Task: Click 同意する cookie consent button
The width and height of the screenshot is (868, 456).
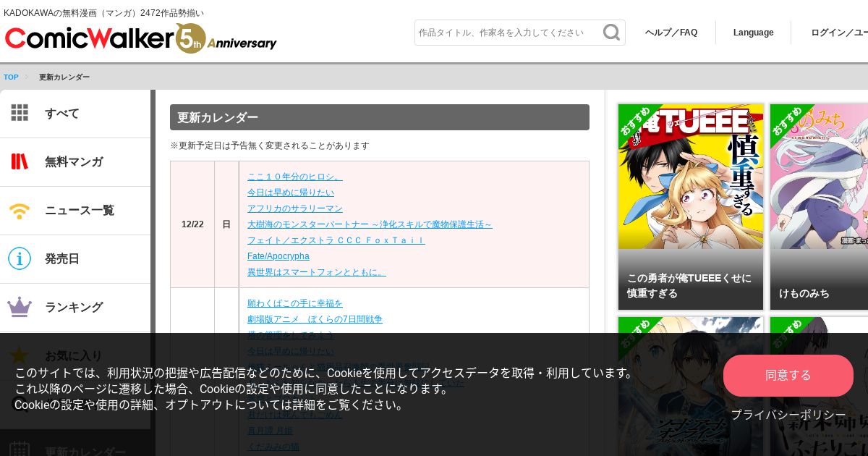Action: pos(788,376)
